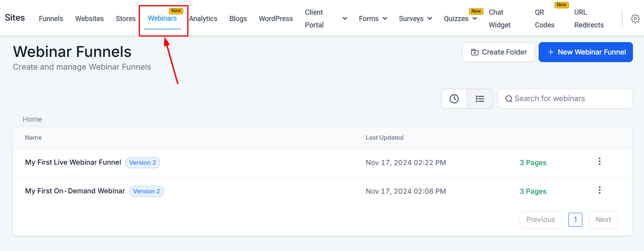Open My First Live Webinar Funnel

click(x=73, y=162)
